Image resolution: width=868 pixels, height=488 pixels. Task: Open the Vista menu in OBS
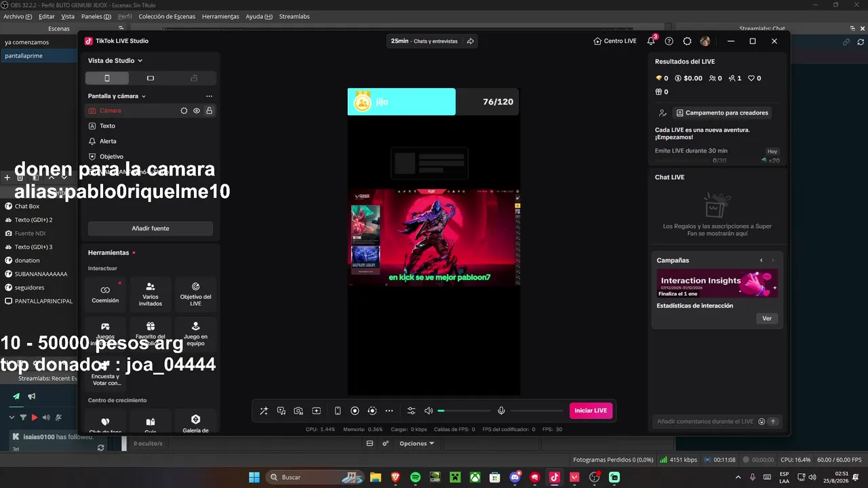[x=68, y=16]
